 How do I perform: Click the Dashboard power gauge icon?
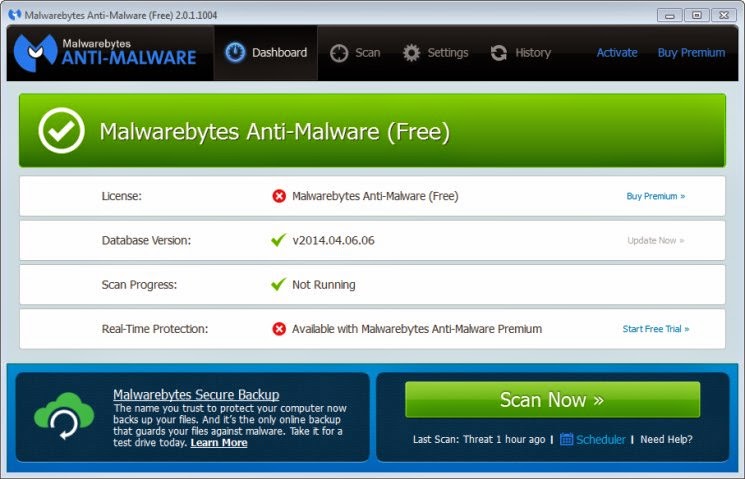pyautogui.click(x=235, y=53)
